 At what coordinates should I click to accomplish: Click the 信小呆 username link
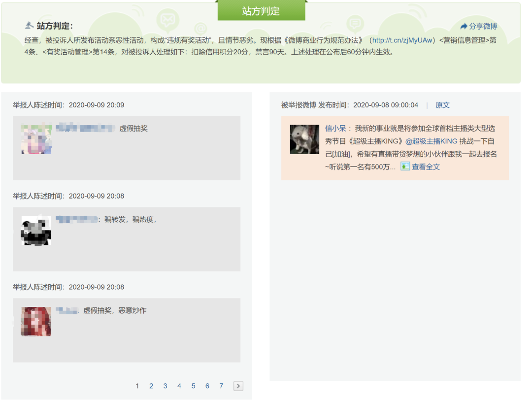point(335,129)
